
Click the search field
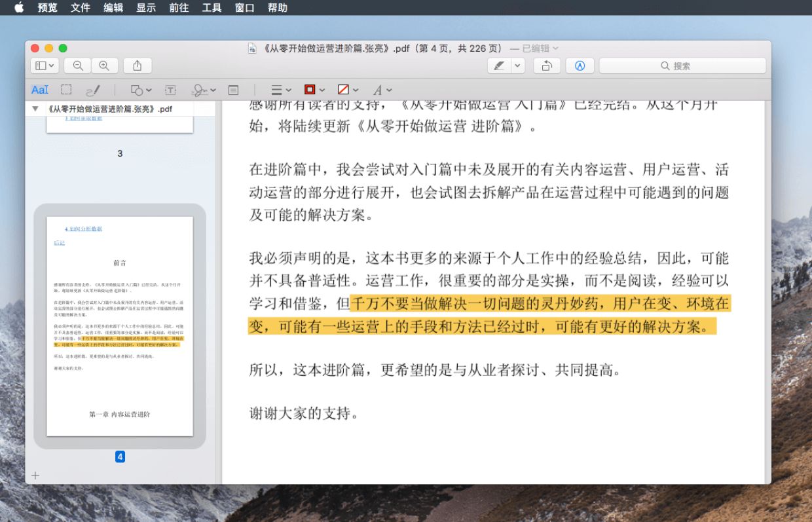pos(682,65)
